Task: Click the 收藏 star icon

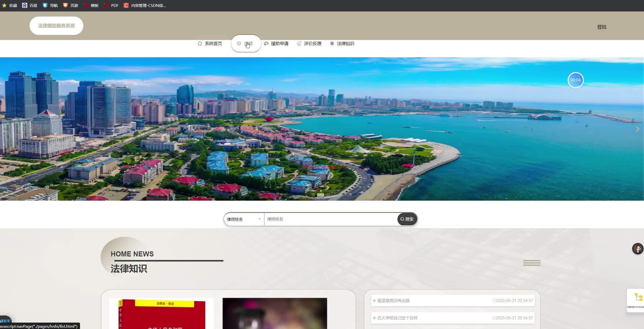Action: pos(4,5)
